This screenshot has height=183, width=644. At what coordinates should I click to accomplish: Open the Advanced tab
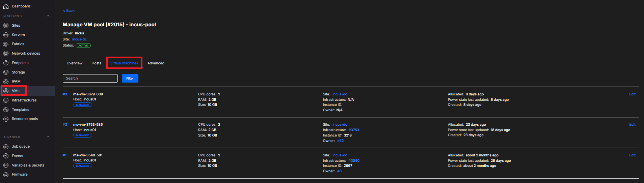[x=156, y=63]
